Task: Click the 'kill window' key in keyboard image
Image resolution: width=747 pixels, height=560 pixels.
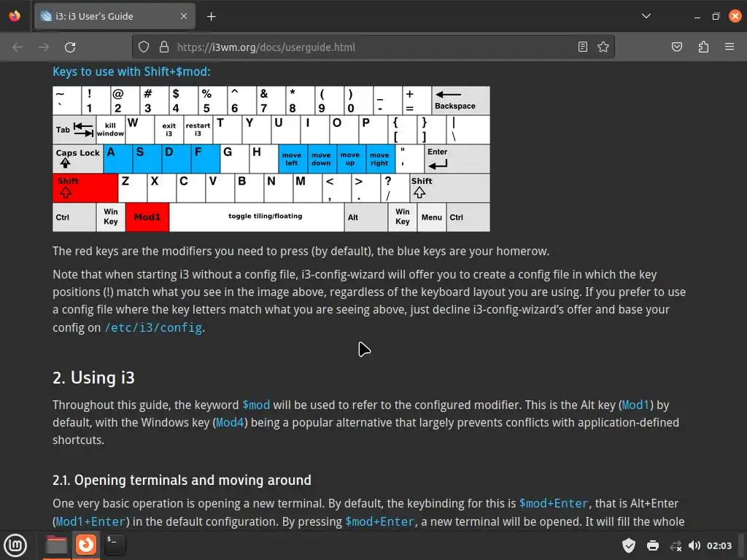Action: (x=111, y=130)
